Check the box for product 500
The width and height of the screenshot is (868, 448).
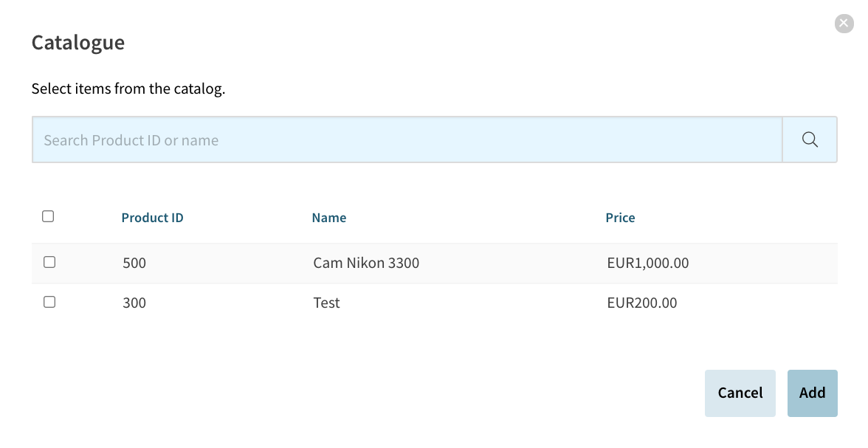49,262
